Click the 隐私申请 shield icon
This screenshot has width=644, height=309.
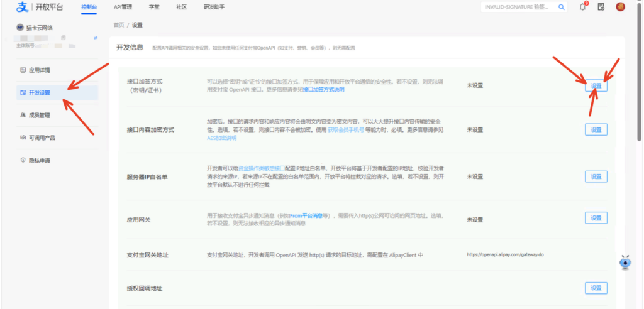point(23,160)
